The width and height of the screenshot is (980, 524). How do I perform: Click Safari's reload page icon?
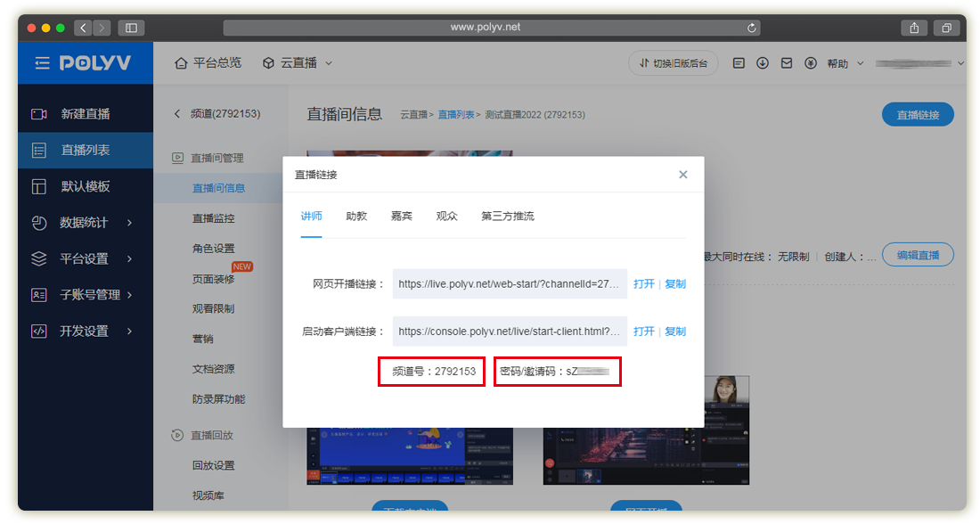pyautogui.click(x=752, y=28)
